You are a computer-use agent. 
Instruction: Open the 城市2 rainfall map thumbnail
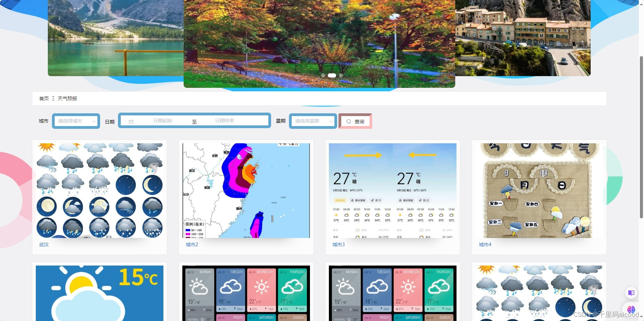click(246, 190)
